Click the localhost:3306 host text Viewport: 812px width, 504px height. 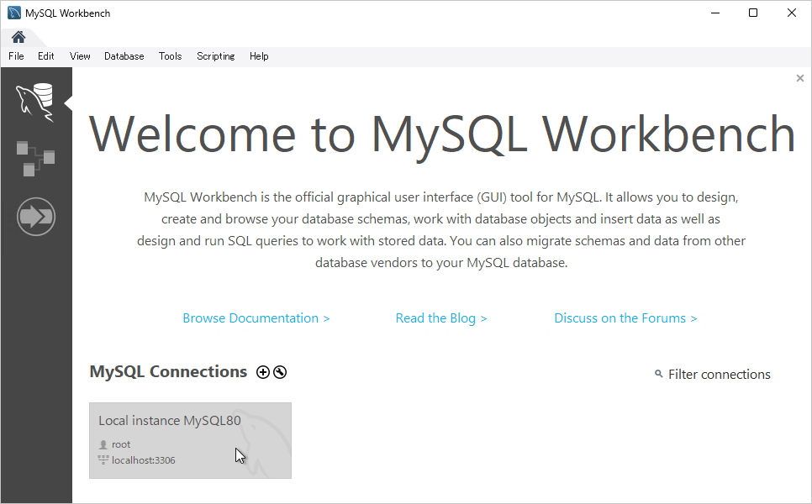(144, 460)
